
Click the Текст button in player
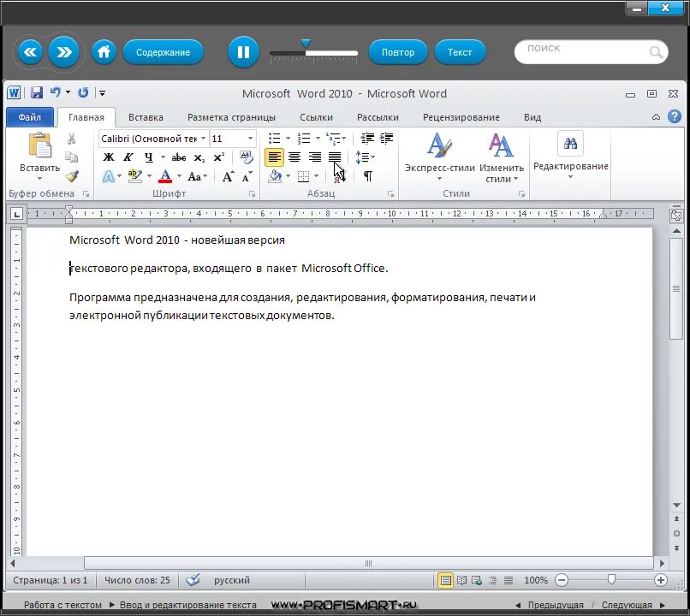click(x=460, y=52)
